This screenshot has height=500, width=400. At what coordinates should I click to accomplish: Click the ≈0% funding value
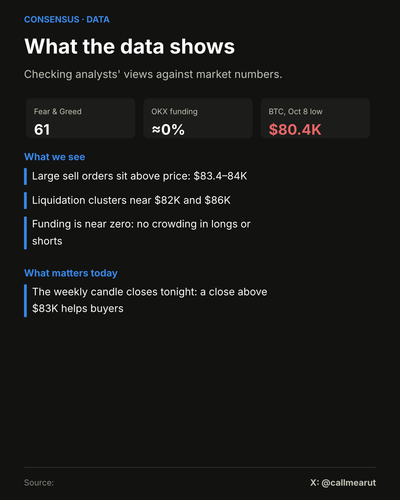(x=168, y=130)
